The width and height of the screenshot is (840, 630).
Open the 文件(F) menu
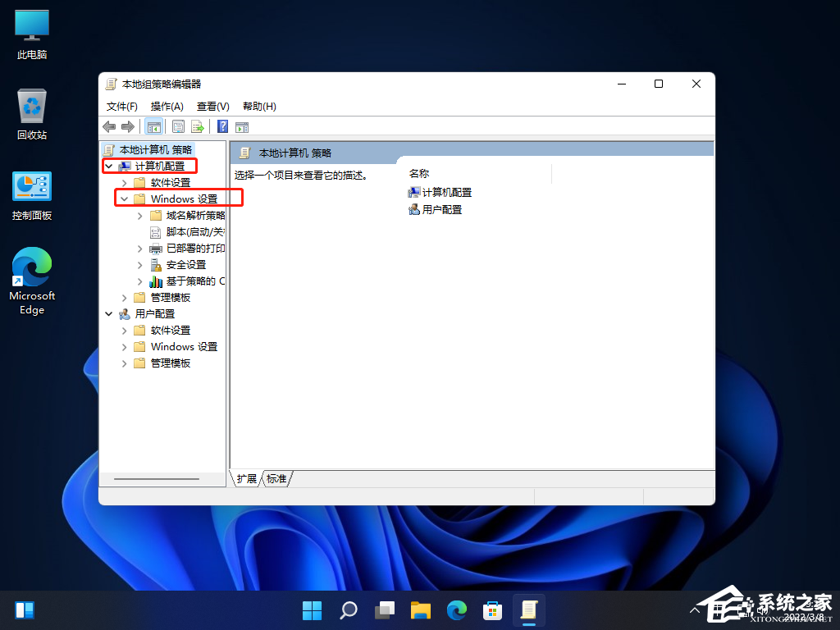pyautogui.click(x=122, y=107)
